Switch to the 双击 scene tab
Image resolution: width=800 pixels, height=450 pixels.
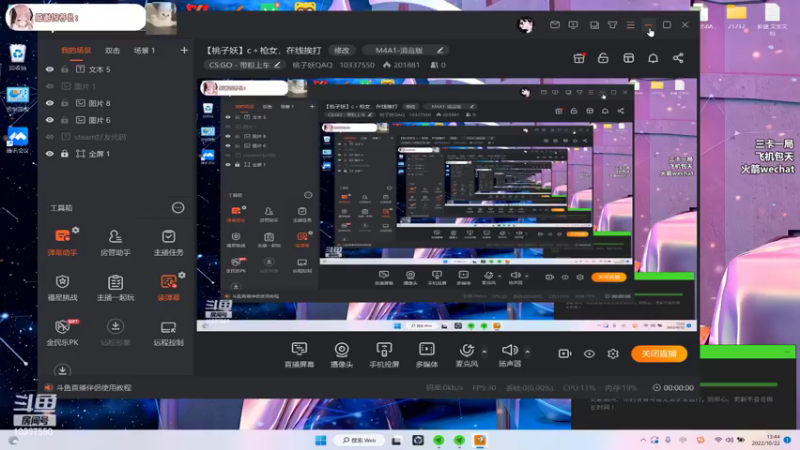click(112, 51)
